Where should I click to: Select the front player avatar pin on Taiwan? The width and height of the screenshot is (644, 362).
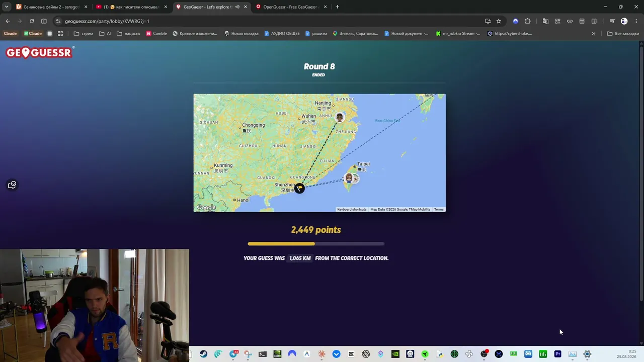pos(349,178)
